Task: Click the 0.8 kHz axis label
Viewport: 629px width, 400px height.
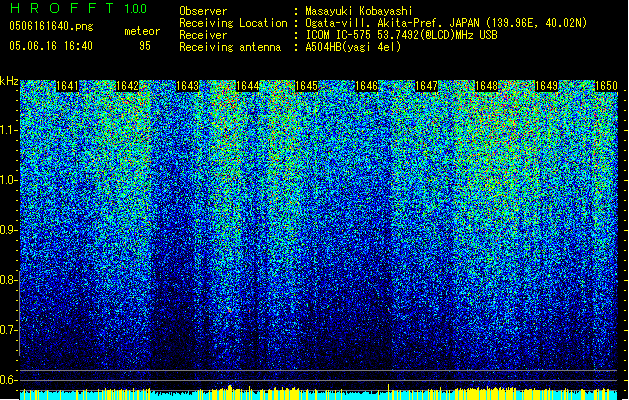Action: (8, 280)
